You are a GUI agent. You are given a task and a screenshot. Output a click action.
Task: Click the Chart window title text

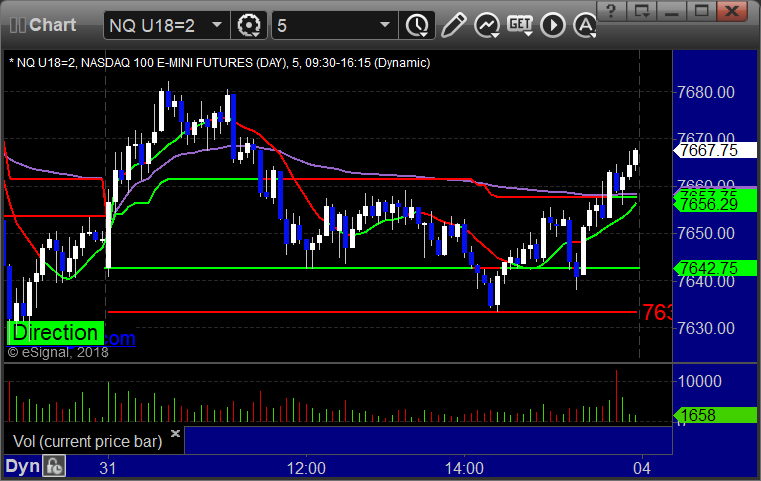(52, 25)
